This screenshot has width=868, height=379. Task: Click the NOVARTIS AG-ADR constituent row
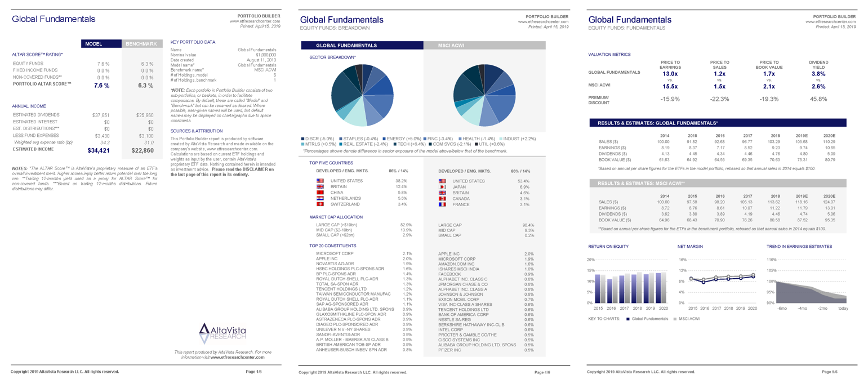364,264
